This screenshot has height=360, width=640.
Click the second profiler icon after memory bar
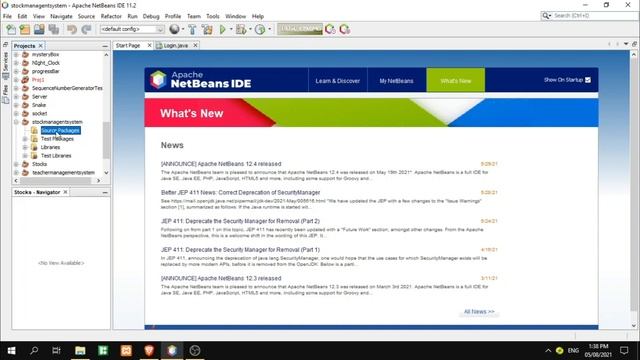344,29
